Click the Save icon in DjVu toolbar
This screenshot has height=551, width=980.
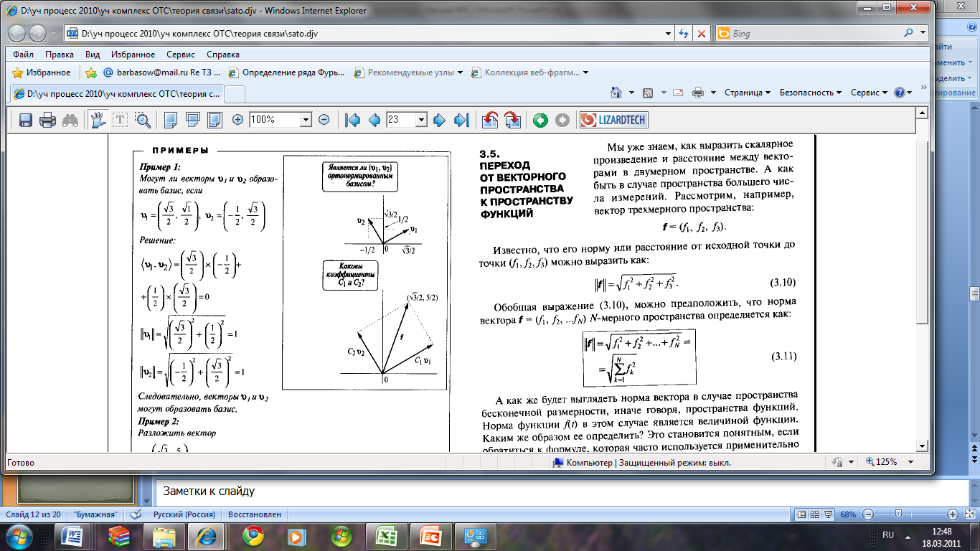26,120
